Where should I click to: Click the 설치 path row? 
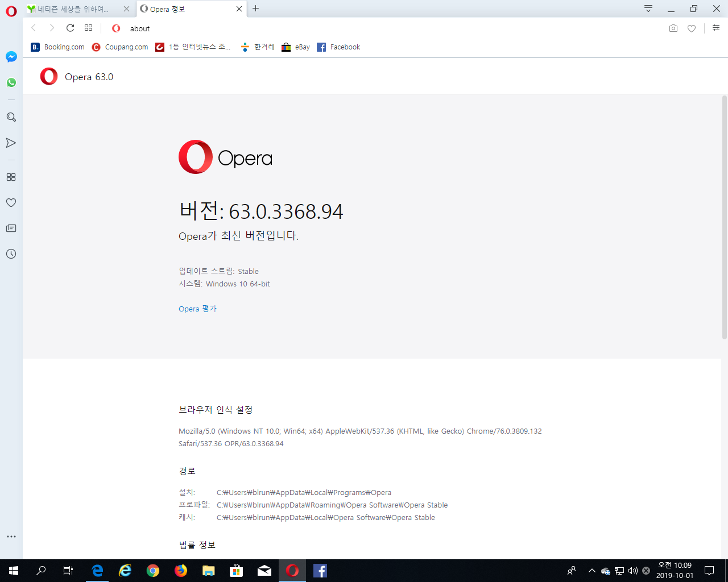[285, 492]
